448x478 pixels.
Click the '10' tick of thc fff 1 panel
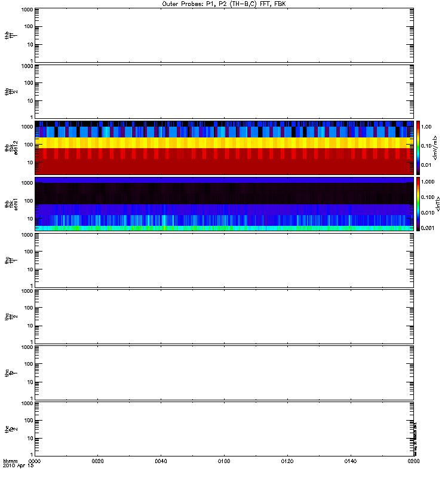click(30, 269)
